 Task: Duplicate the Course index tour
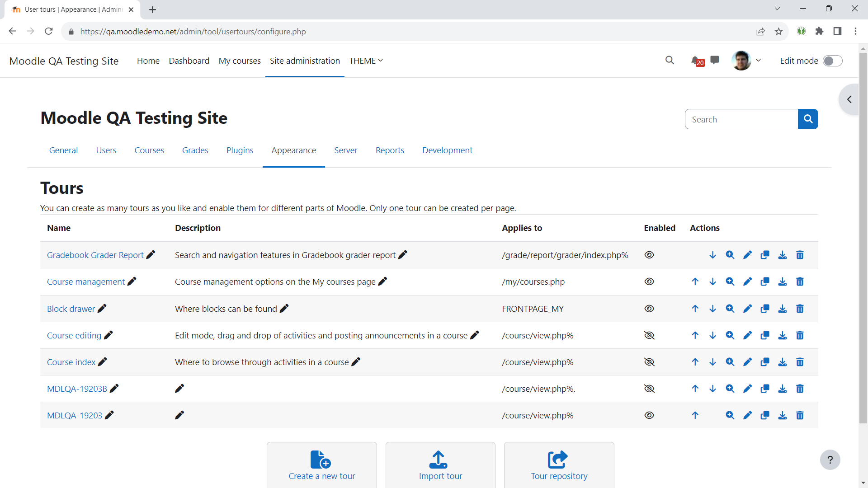[x=765, y=362]
